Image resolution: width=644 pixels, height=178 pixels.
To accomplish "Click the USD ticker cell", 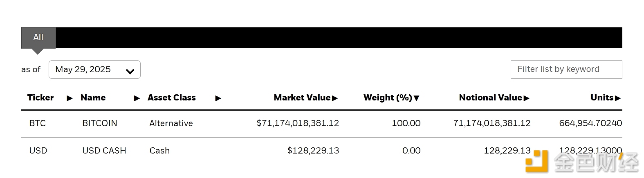I will point(38,151).
